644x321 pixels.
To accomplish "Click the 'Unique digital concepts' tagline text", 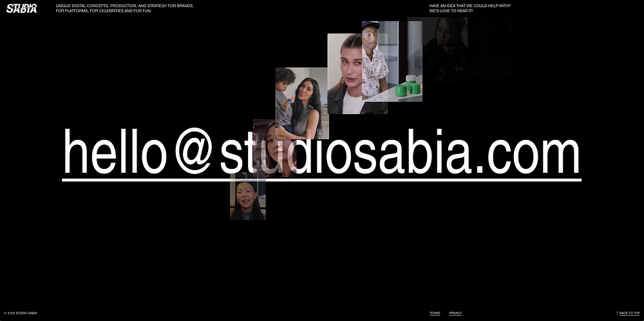I will point(125,8).
